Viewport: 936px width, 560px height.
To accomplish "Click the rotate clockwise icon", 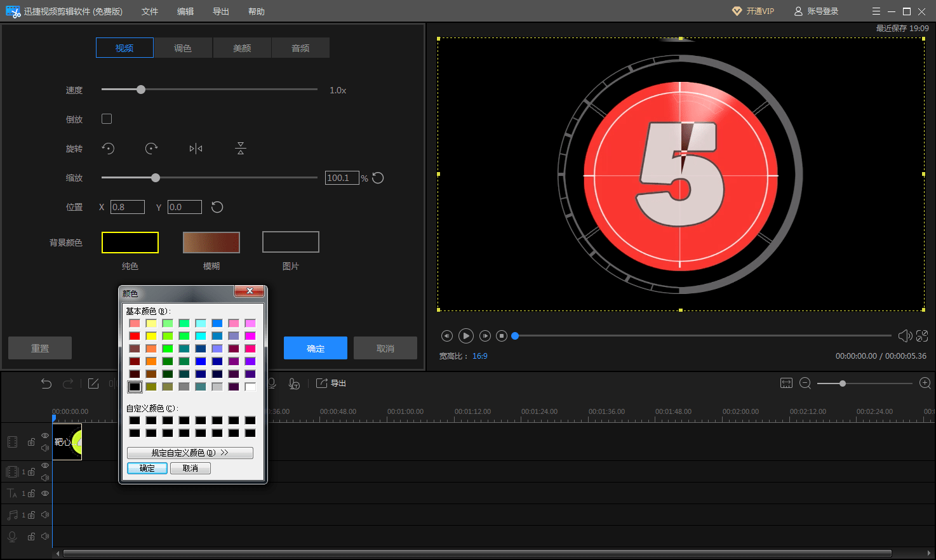I will [151, 149].
